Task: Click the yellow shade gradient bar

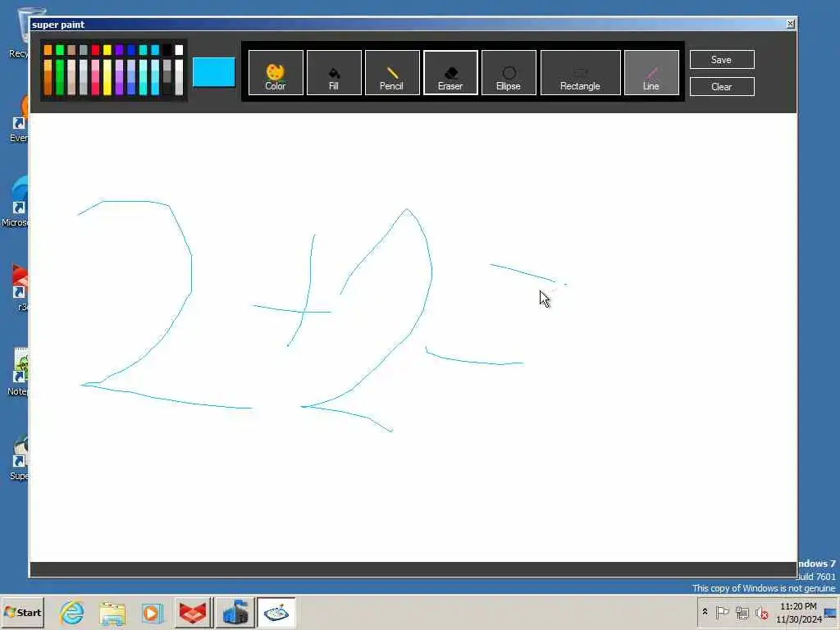Action: 107,77
